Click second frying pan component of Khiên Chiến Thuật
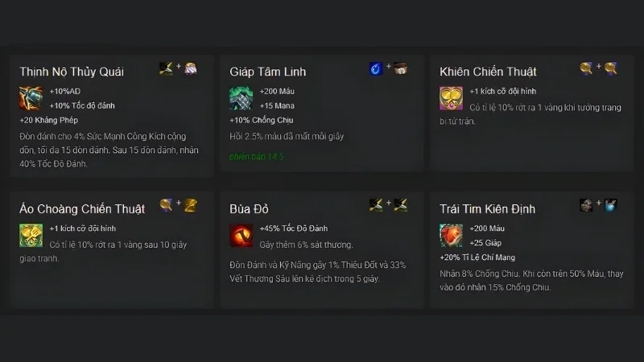Screen dimensions: 644x362 point(611,68)
